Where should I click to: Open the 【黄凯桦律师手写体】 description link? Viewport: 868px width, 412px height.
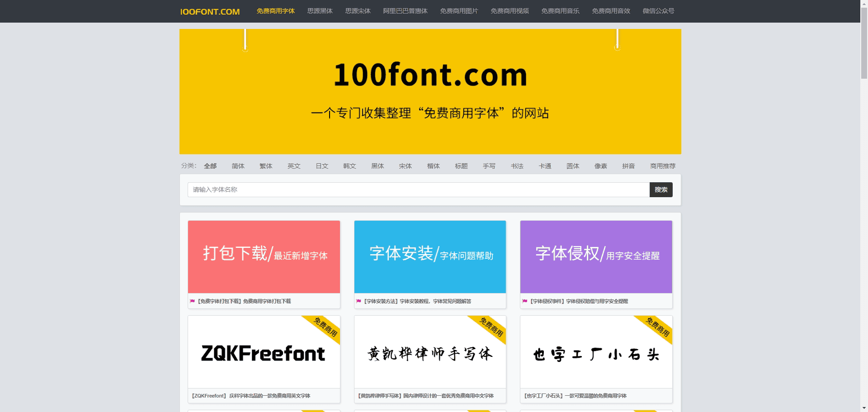426,396
